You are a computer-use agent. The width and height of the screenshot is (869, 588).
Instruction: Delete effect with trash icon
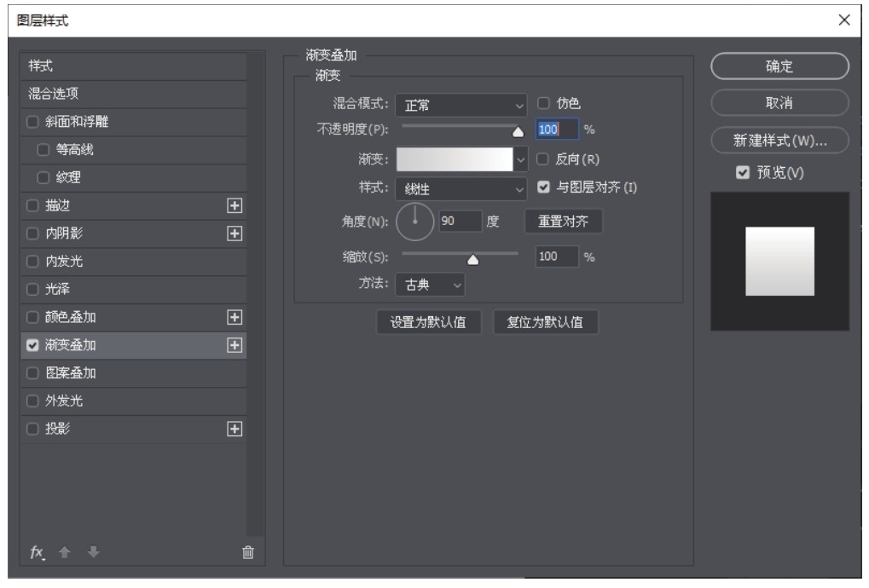click(247, 552)
